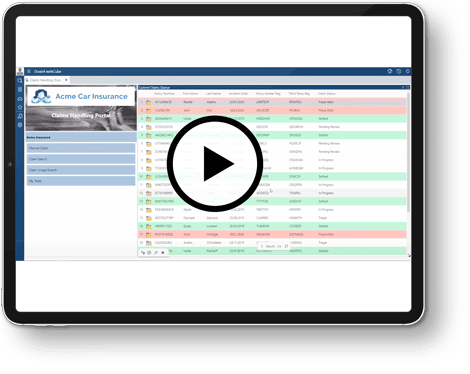Screen dimensions: 470x374
Task: Sort by First Name column header
Action: pos(190,94)
